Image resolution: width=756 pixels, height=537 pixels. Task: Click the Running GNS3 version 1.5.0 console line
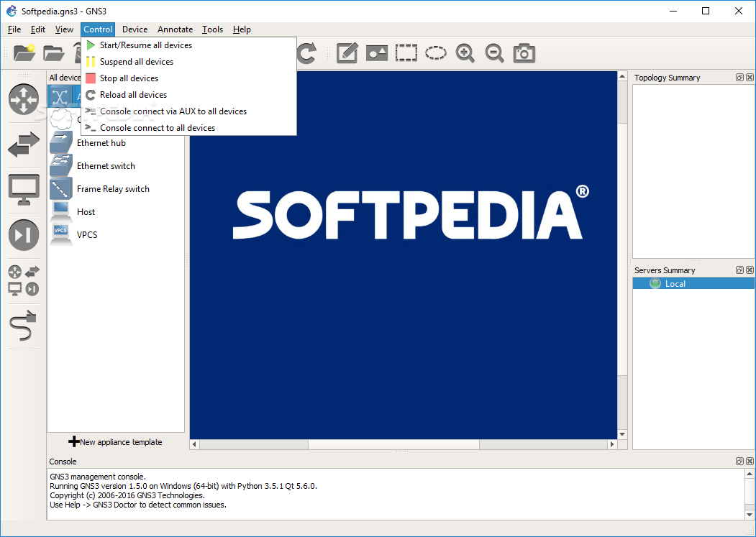click(x=183, y=486)
